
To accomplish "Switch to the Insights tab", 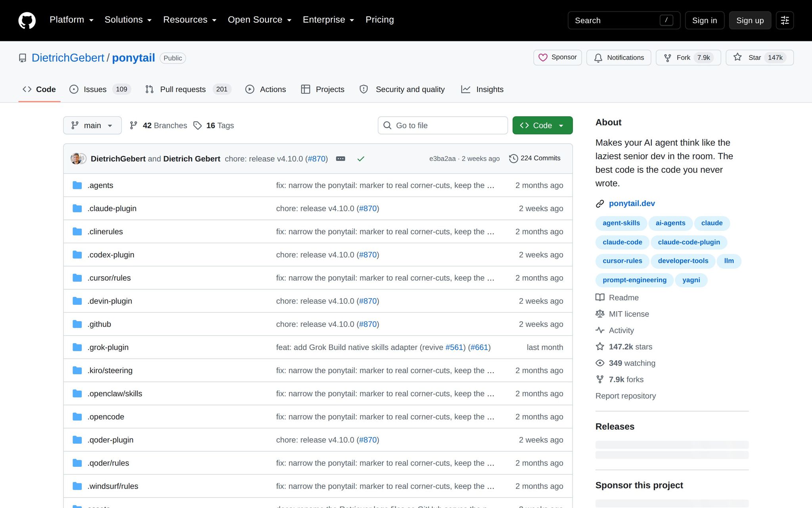I will (x=482, y=89).
